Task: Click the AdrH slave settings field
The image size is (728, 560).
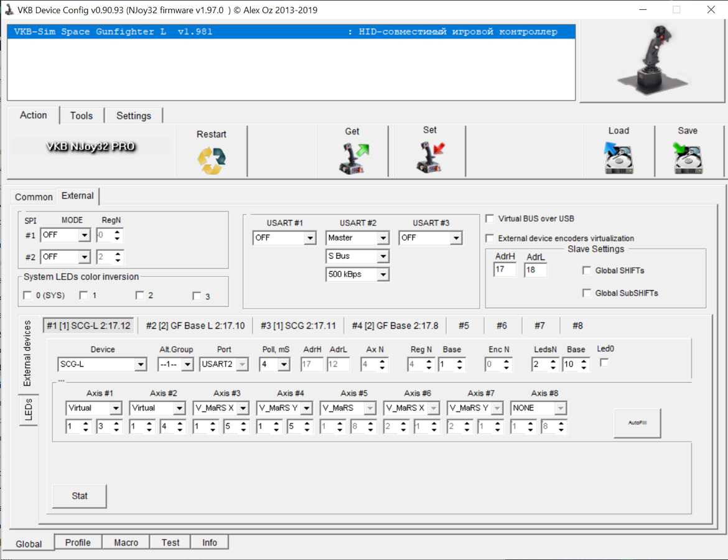Action: click(505, 269)
